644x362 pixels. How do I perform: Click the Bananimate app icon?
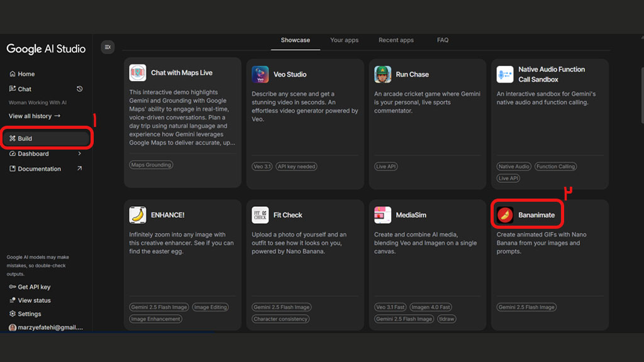point(504,215)
